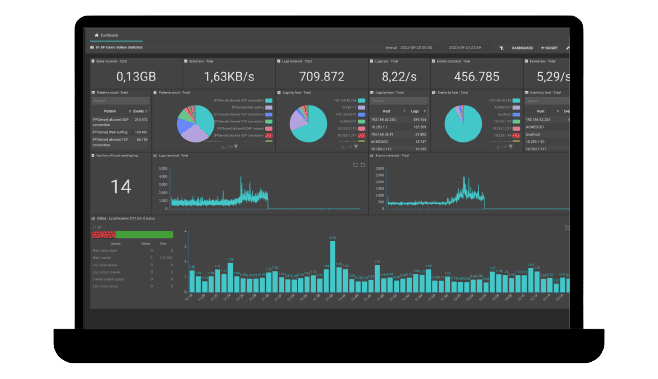Click Logs by host pie legend page-down arrow
658x379 pixels.
[356, 147]
